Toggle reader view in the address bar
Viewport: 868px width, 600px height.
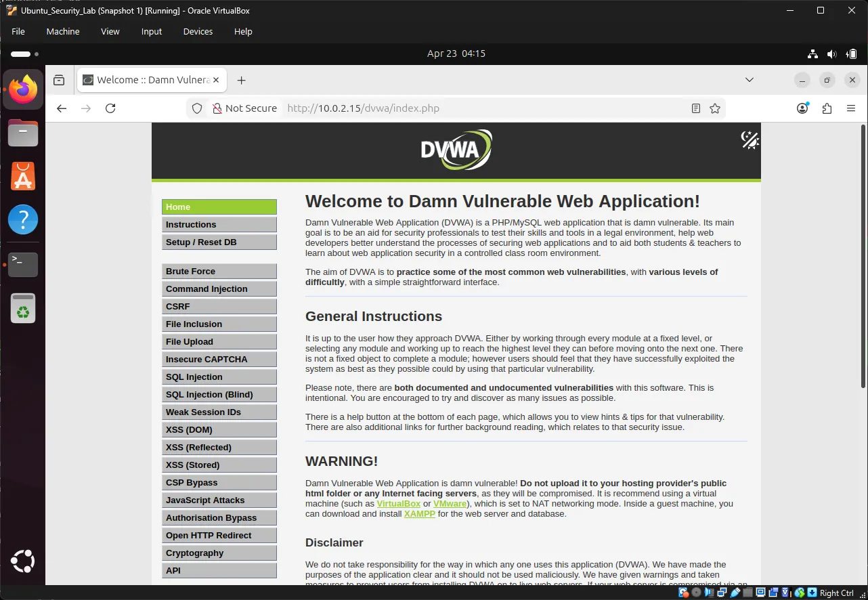pyautogui.click(x=695, y=108)
